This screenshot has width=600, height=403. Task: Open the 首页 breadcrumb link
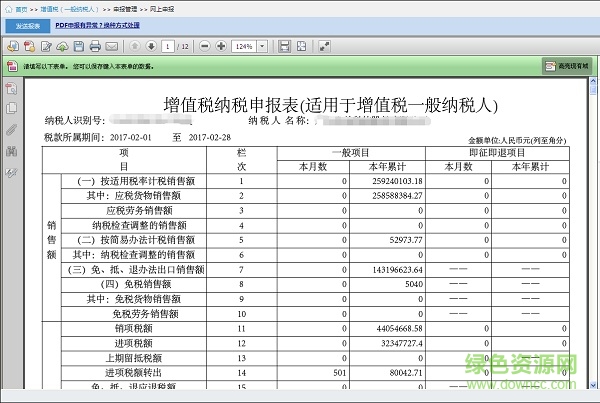click(x=21, y=9)
